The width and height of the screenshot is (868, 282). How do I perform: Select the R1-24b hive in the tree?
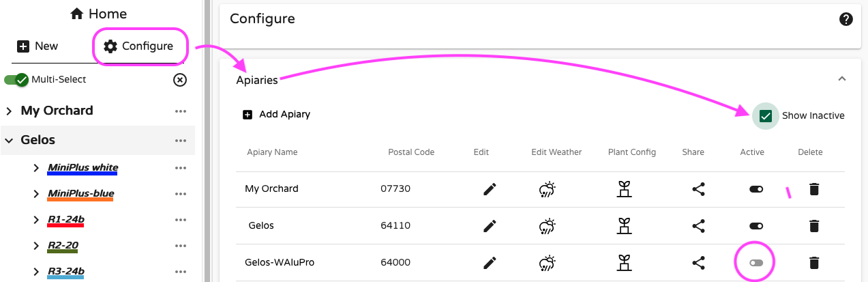pyautogui.click(x=66, y=220)
